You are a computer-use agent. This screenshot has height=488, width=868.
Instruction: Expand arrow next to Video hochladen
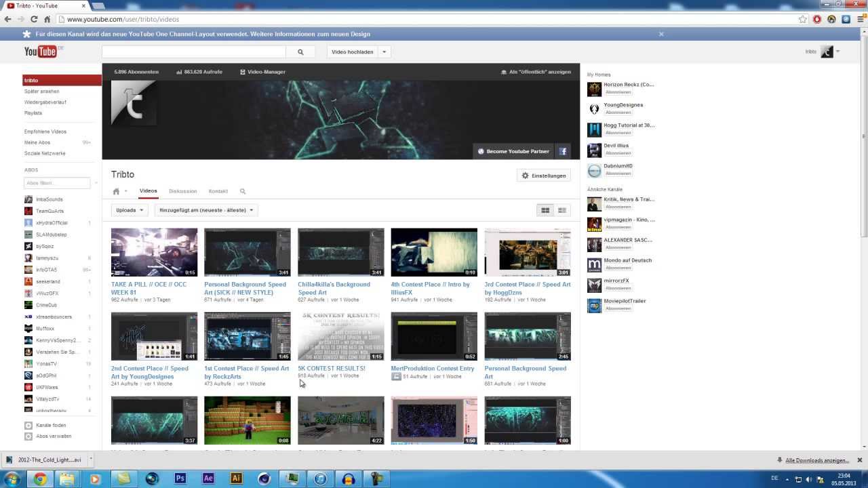[384, 52]
